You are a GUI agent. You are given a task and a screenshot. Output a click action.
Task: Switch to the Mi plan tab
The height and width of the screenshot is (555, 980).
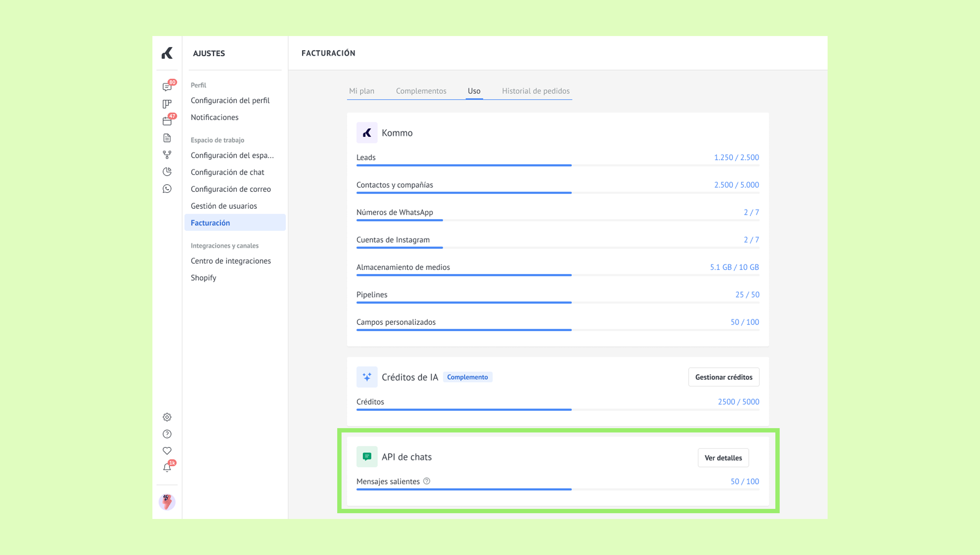[x=362, y=91]
